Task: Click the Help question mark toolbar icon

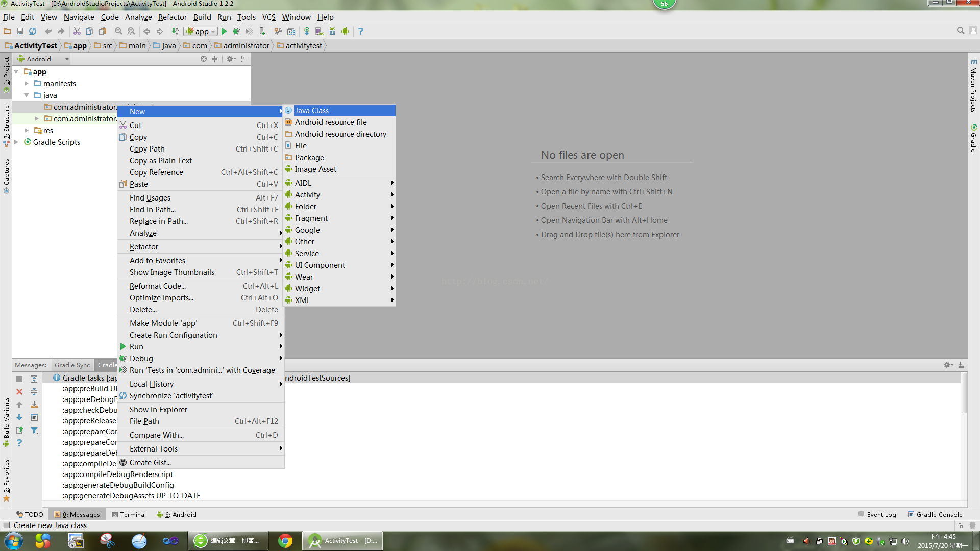Action: [x=361, y=31]
